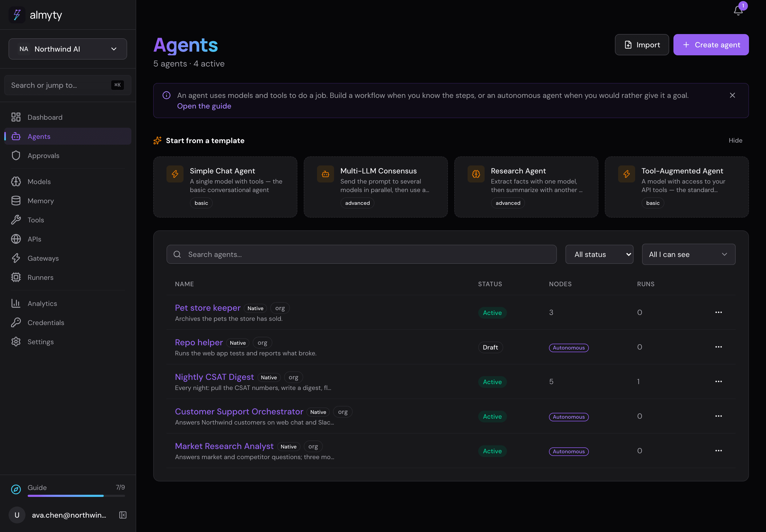Click the Search agents input field
The width and height of the screenshot is (766, 532).
[x=361, y=254]
